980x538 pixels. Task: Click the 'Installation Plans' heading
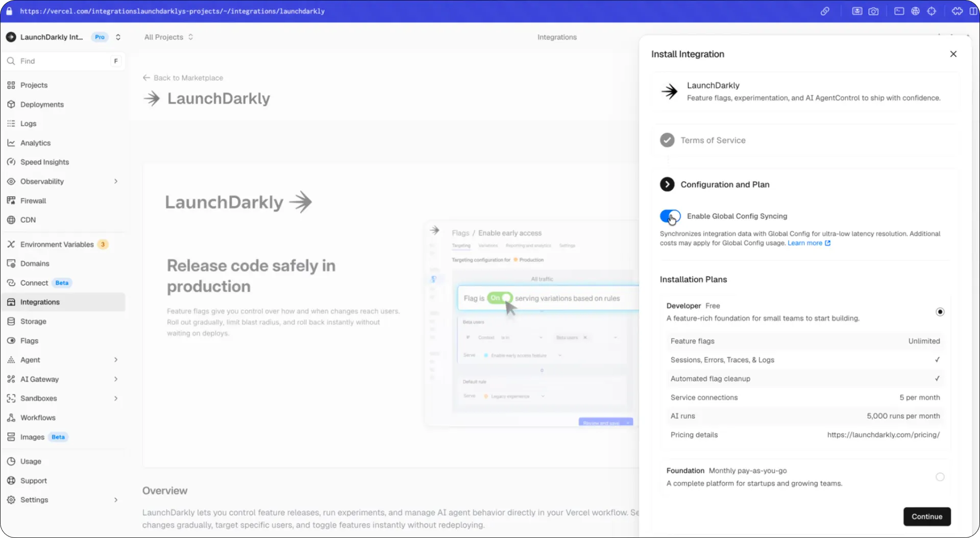[693, 280]
